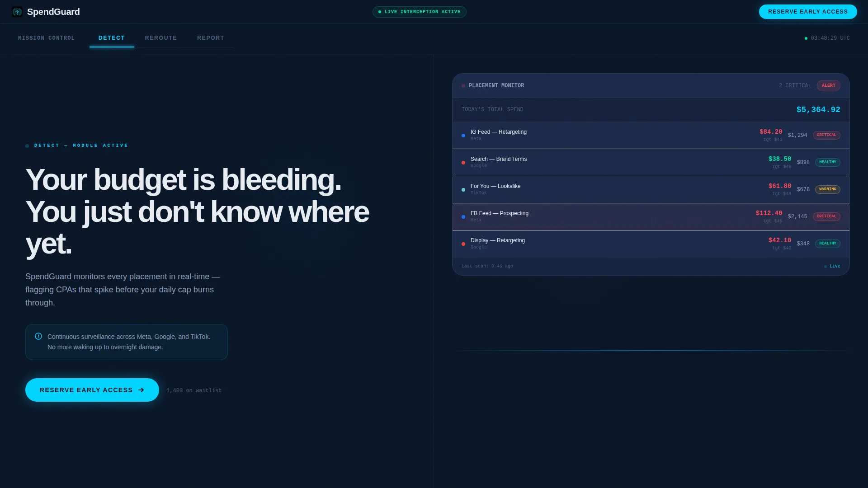The height and width of the screenshot is (488, 868).
Task: Click the blue status dot on IG Feed row
Action: (x=463, y=136)
